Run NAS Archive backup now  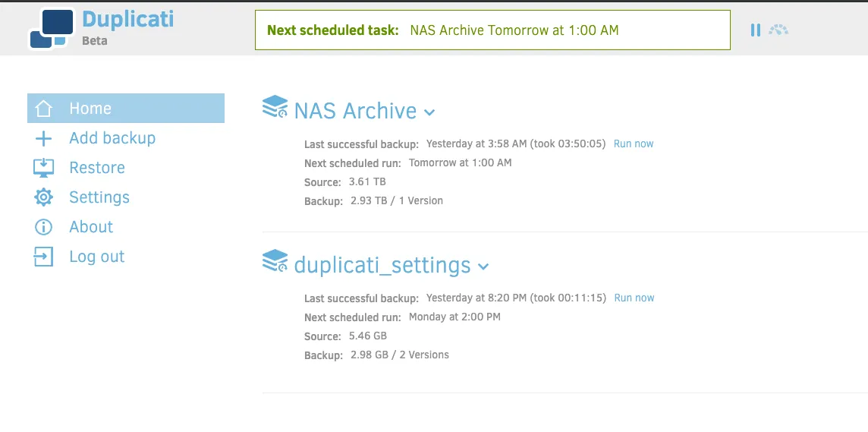coord(634,144)
